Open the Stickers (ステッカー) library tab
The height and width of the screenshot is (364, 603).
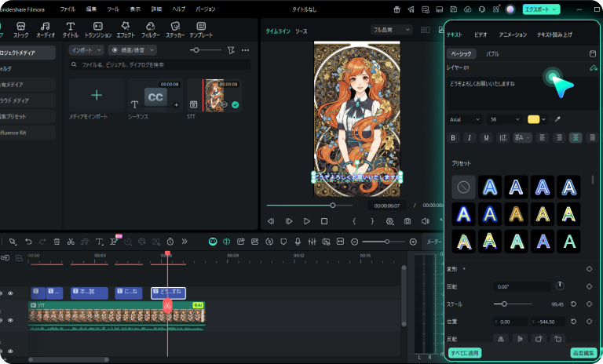[x=174, y=30]
